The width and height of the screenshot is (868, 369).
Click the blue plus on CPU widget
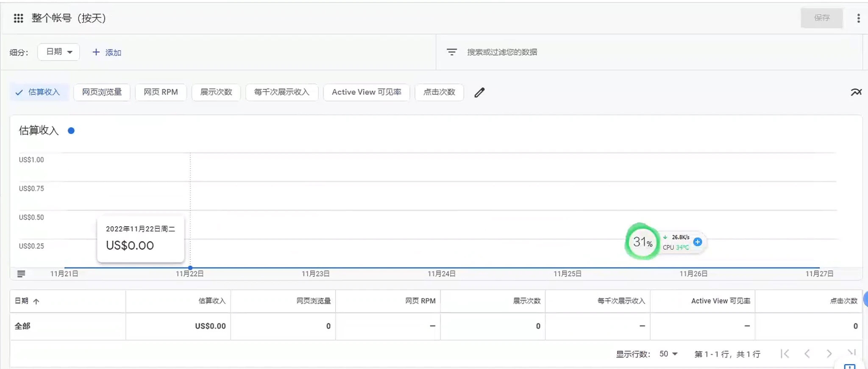point(698,242)
